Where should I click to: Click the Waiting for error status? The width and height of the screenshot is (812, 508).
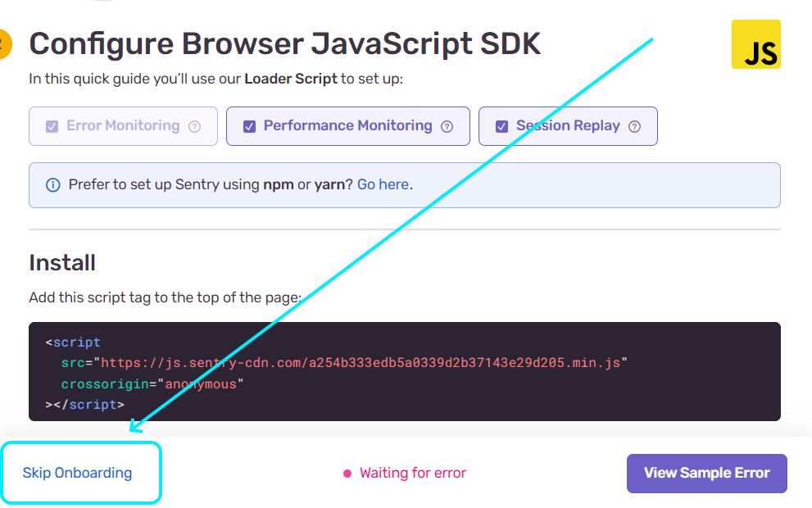[405, 473]
